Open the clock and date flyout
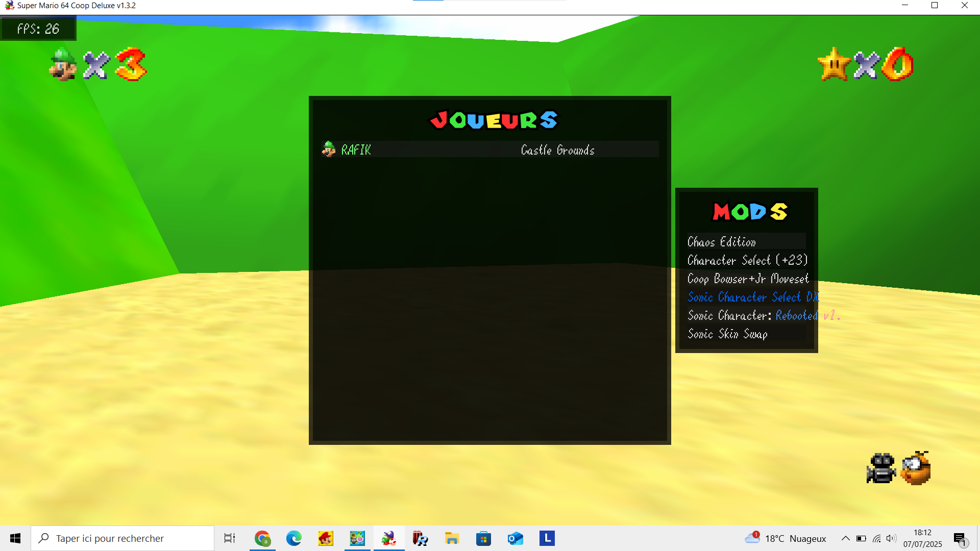 tap(922, 538)
